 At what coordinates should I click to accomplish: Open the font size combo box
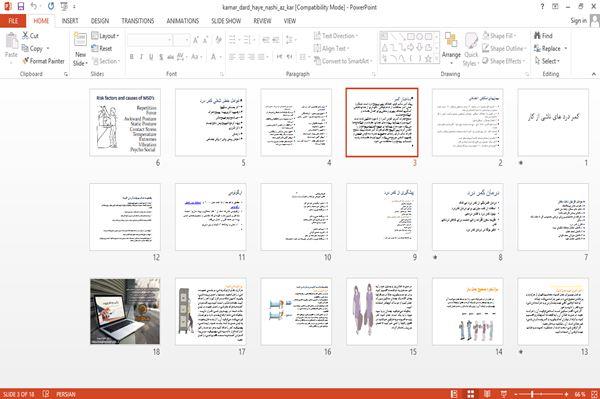[x=181, y=40]
